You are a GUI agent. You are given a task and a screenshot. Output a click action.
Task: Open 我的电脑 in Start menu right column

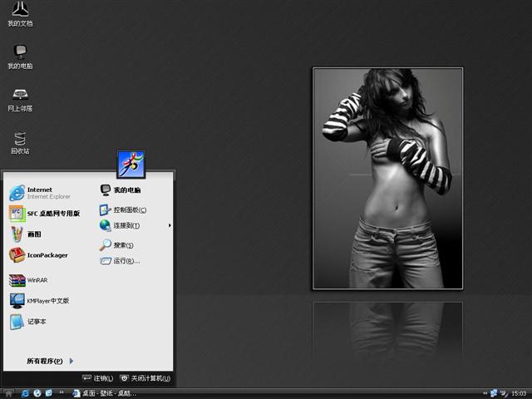[x=125, y=190]
